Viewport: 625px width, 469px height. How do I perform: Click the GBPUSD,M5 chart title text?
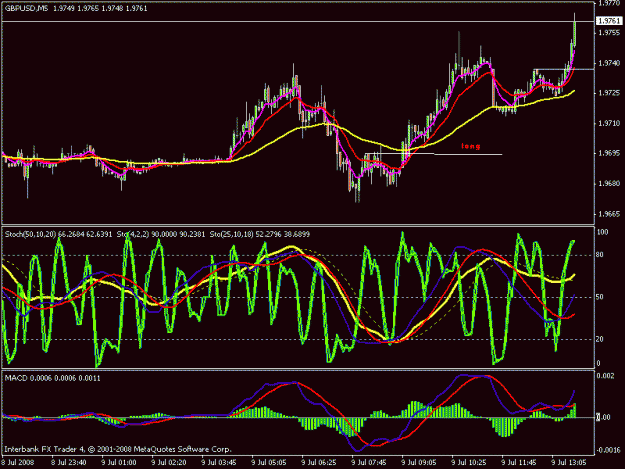pos(24,8)
